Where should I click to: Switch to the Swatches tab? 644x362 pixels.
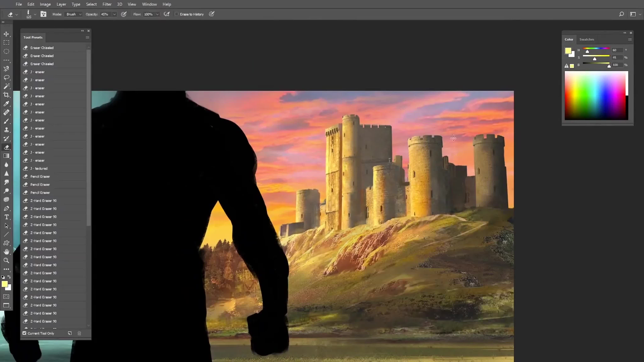click(586, 39)
